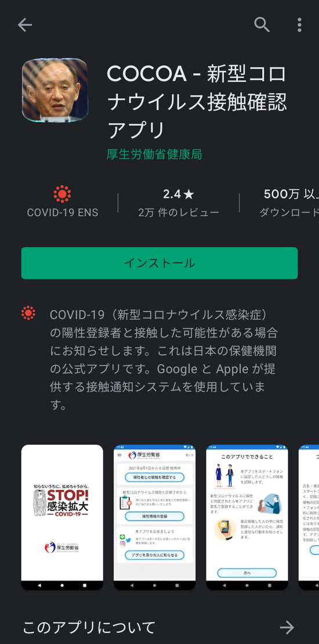This screenshot has width=319, height=644.
Task: Tap the '500万 以上' downloads stat
Action: point(291,195)
